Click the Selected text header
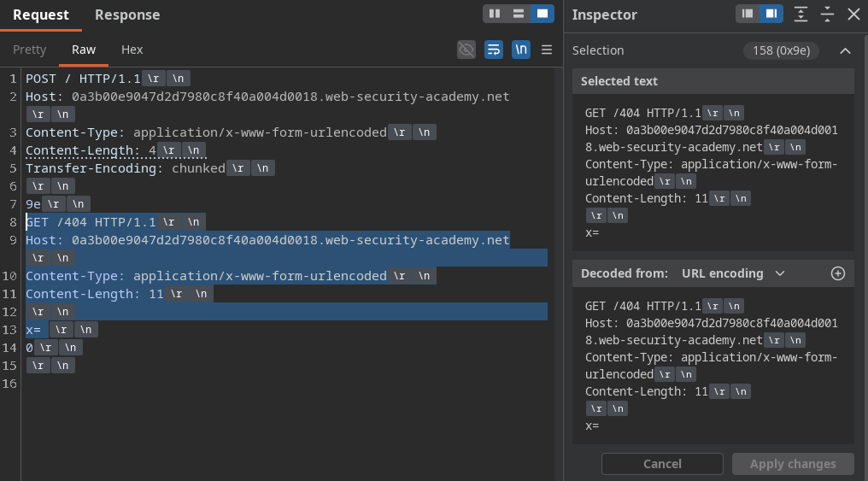This screenshot has width=868, height=481. click(713, 81)
